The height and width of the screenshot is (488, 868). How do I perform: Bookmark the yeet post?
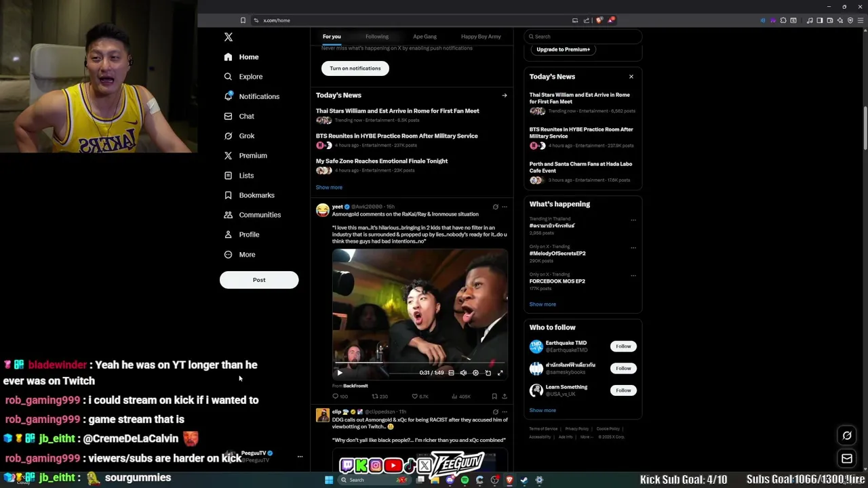tap(494, 396)
